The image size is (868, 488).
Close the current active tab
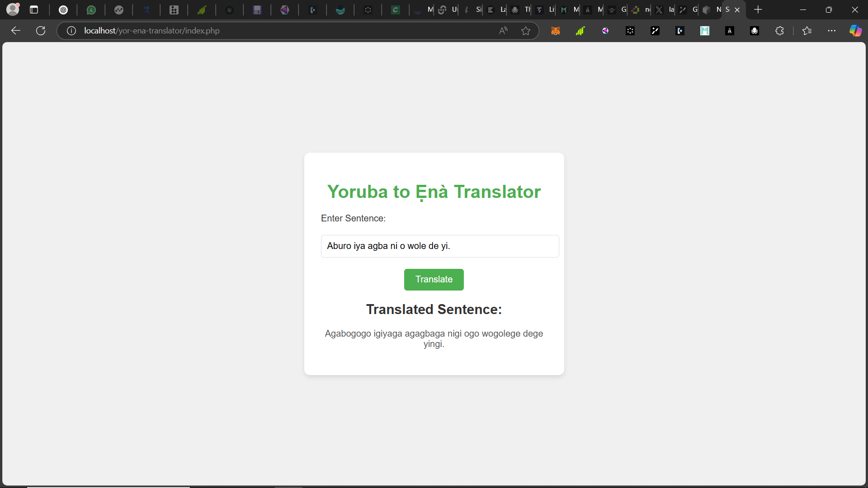point(737,9)
